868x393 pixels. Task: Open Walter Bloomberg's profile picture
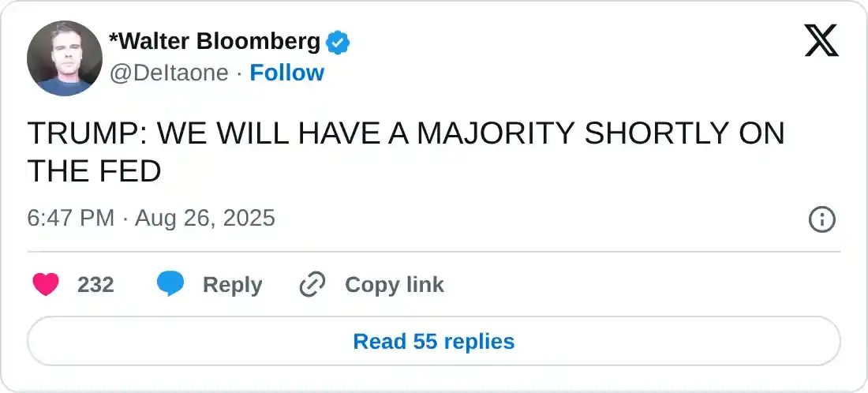pyautogui.click(x=64, y=58)
